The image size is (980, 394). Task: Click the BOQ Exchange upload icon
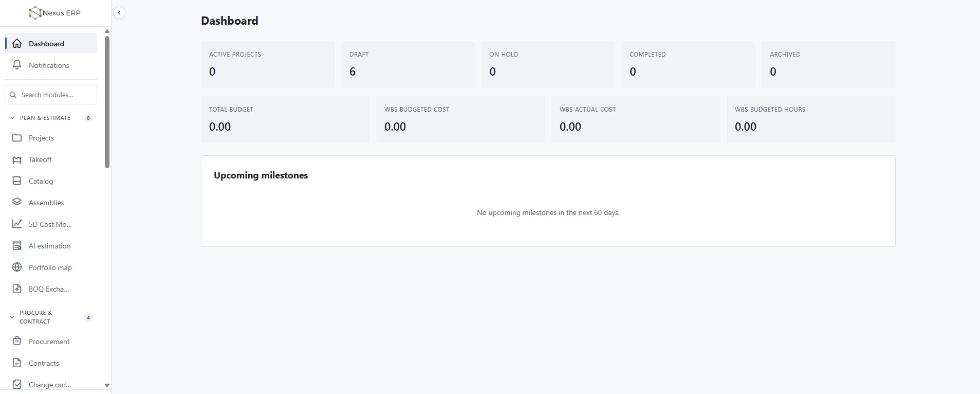pos(17,289)
